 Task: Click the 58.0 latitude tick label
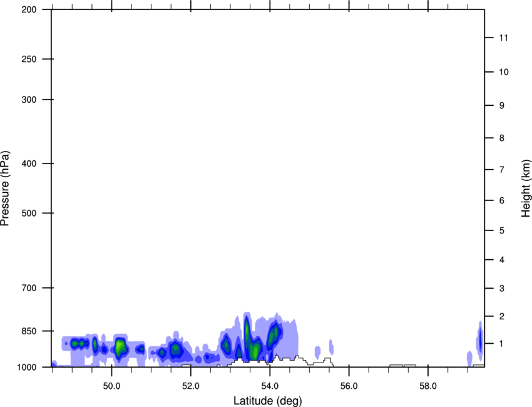pos(428,386)
